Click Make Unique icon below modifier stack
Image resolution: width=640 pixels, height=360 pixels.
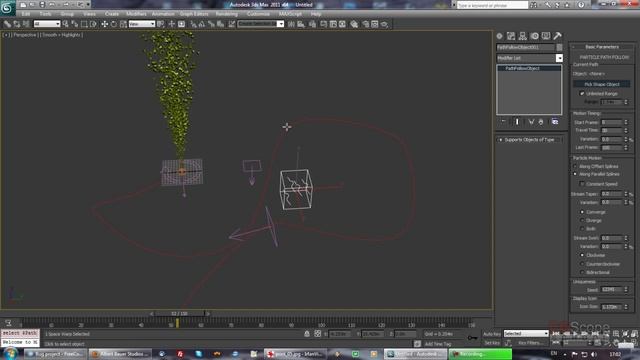531,122
